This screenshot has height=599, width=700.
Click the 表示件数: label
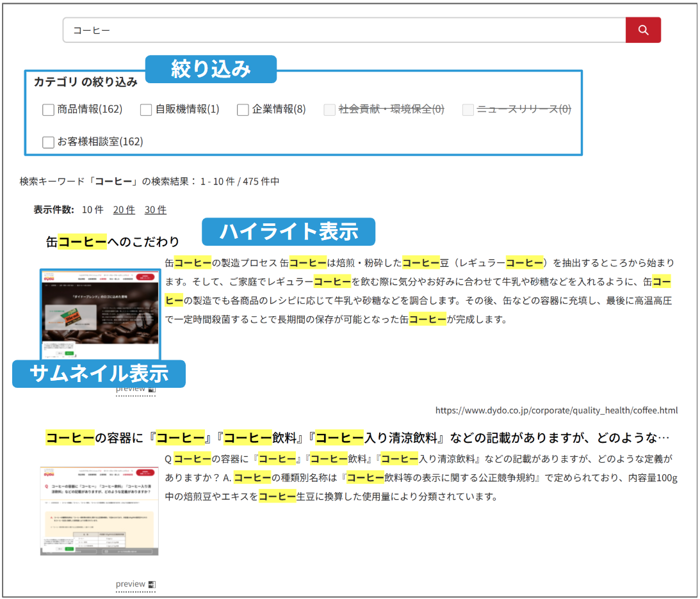tap(54, 210)
